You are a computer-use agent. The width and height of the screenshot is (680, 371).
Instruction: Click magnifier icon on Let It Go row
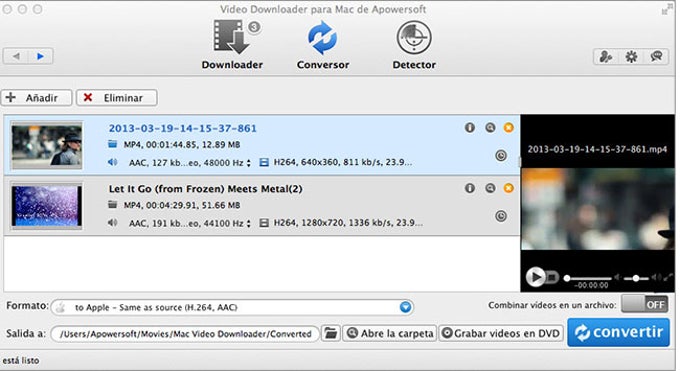click(x=490, y=188)
